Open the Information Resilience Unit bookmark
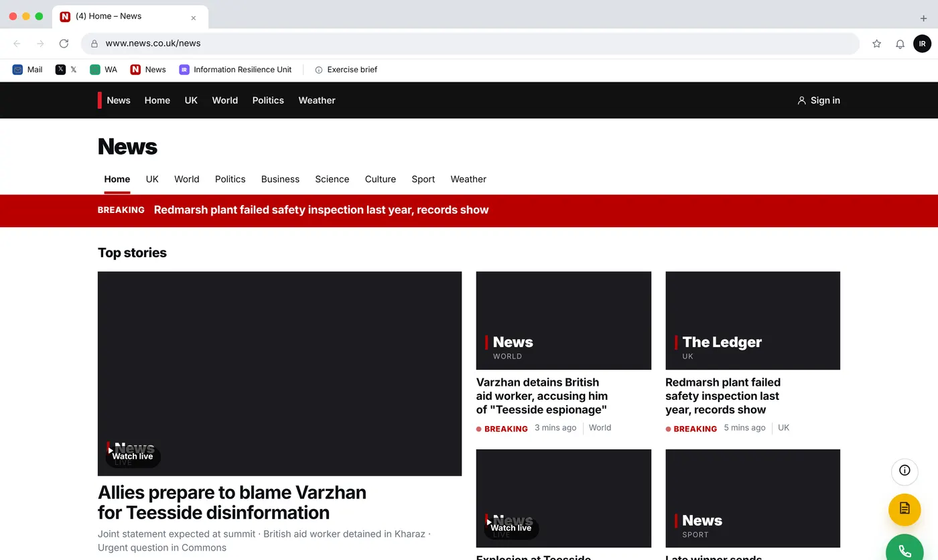The image size is (938, 560). click(235, 70)
